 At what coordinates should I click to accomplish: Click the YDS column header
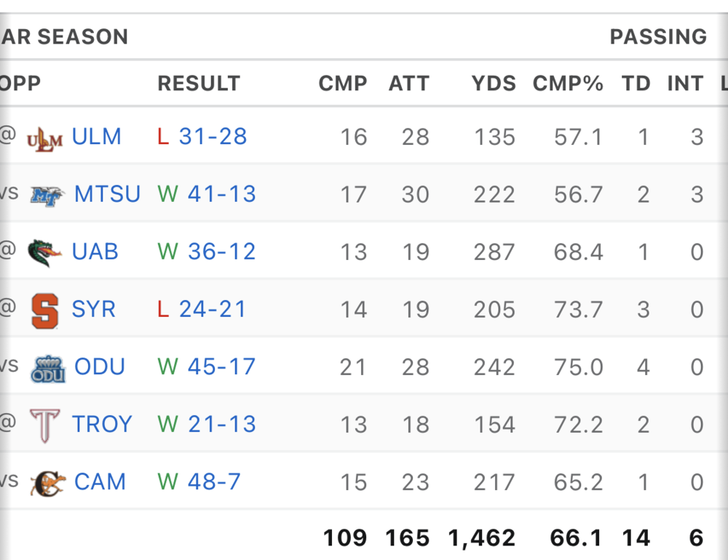tap(493, 84)
